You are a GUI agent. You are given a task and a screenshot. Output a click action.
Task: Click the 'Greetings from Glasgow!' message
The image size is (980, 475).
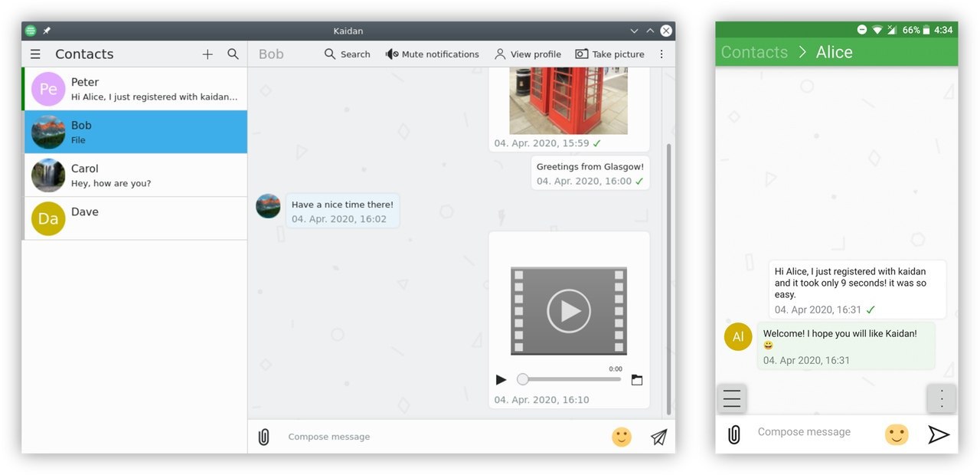[590, 173]
